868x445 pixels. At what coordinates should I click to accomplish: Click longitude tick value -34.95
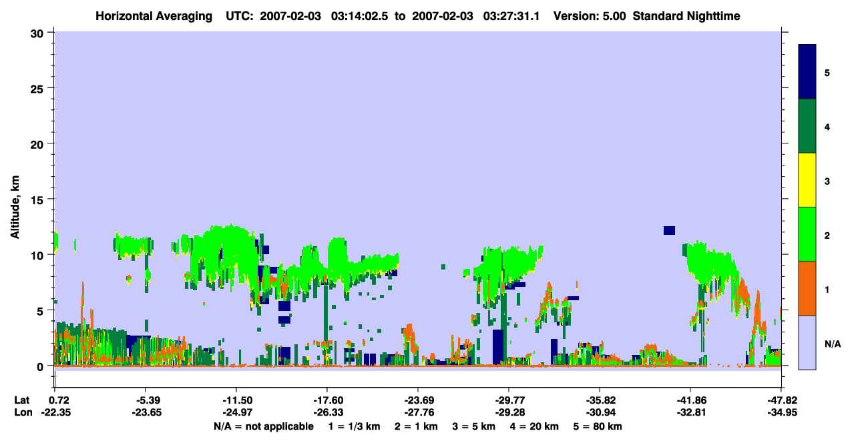[x=781, y=413]
